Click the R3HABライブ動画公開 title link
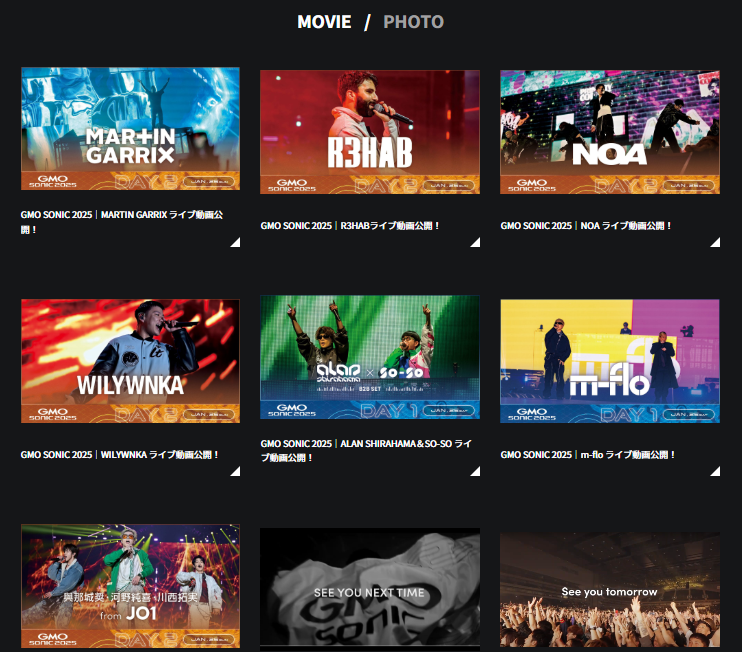This screenshot has height=652, width=742. 350,226
